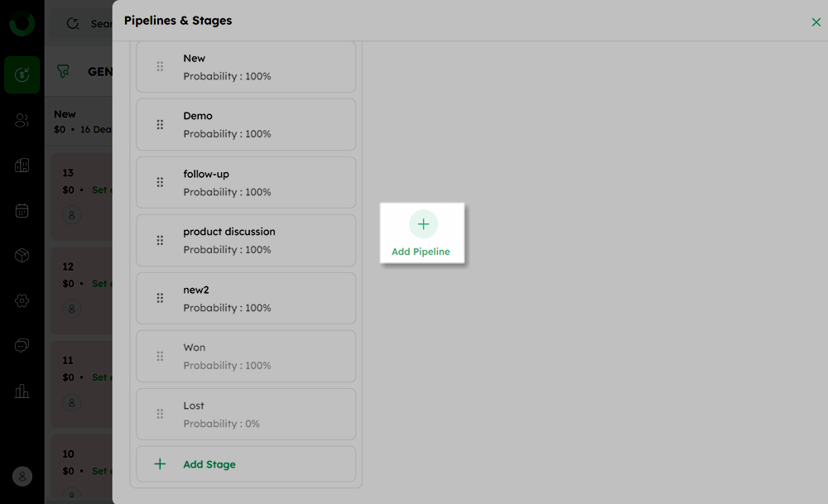The height and width of the screenshot is (504, 828).
Task: Open the chat messages icon in sidebar
Action: [22, 346]
